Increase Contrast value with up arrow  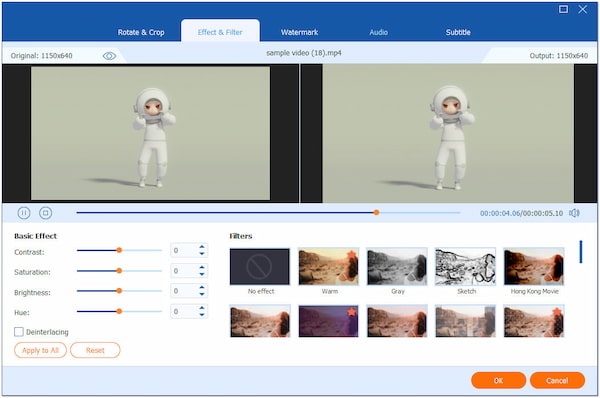202,247
